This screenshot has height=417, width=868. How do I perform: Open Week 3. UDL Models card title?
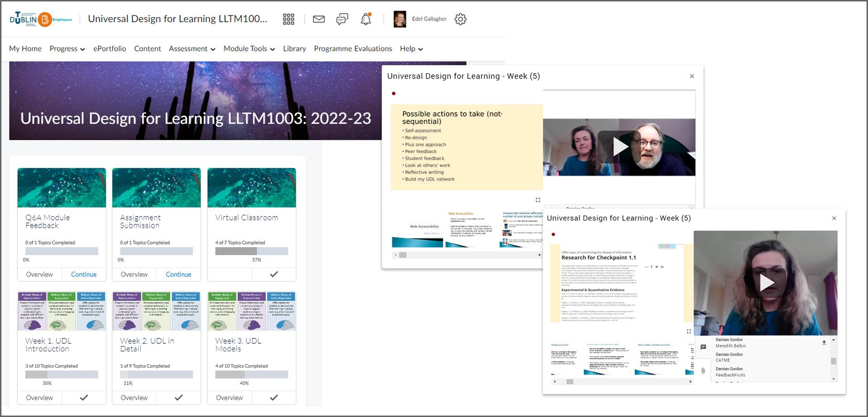coord(238,345)
